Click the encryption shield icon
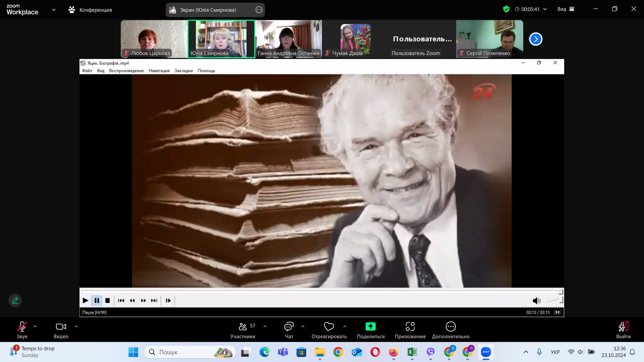Viewport: 644px width, 362px height. (506, 9)
